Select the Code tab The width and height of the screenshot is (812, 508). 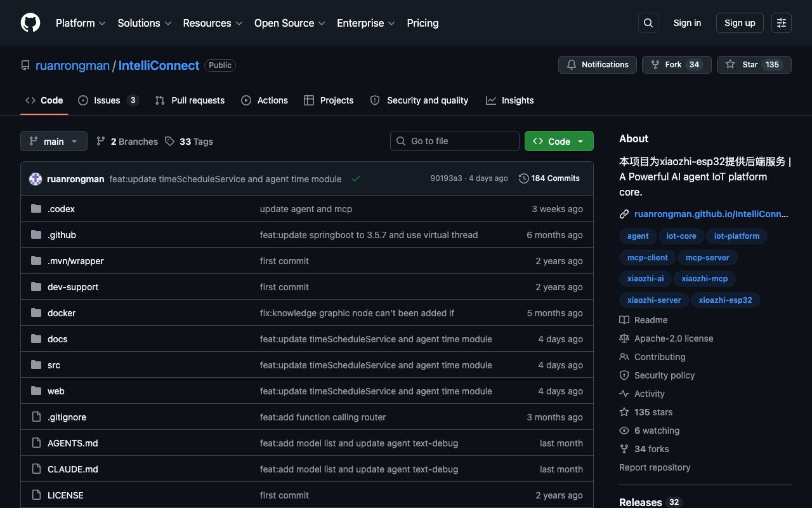(44, 100)
